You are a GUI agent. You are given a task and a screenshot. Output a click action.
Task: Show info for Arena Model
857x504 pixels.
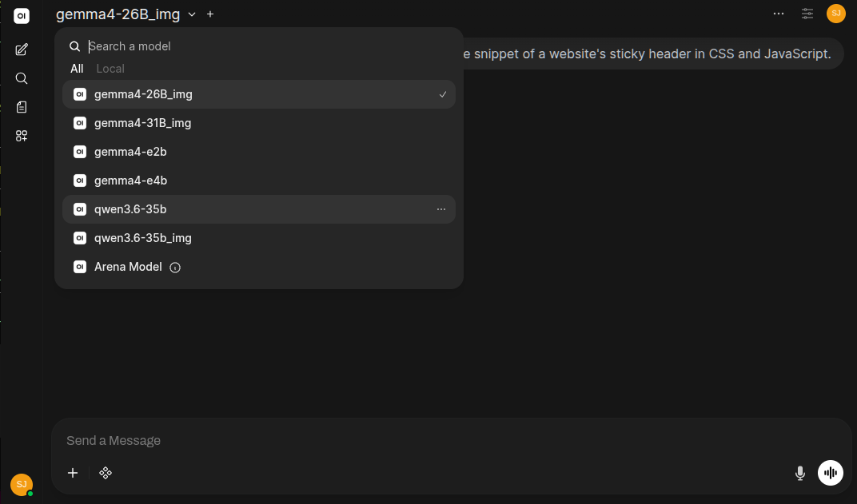click(x=175, y=268)
